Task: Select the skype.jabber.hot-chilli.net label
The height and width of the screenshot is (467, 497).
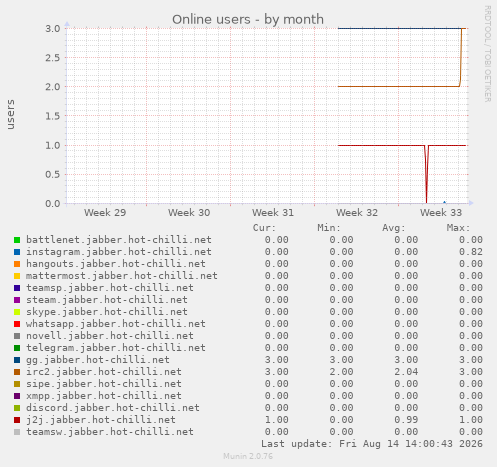Action: [x=107, y=312]
